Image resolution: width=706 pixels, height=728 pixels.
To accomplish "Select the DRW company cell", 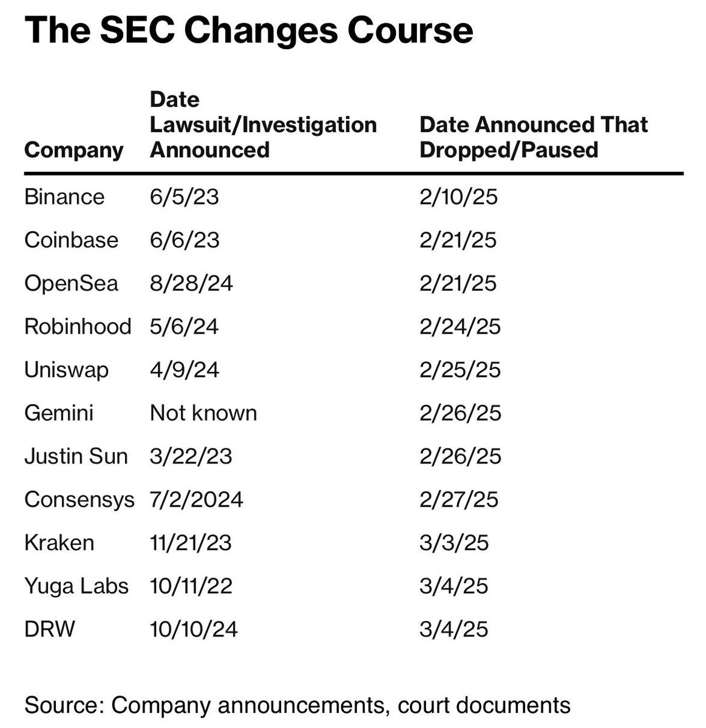I will tap(50, 629).
